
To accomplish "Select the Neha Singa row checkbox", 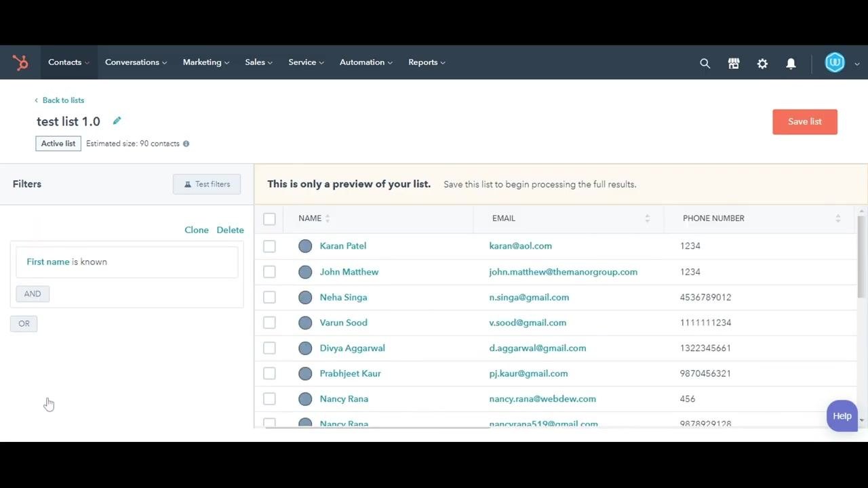I will (269, 298).
